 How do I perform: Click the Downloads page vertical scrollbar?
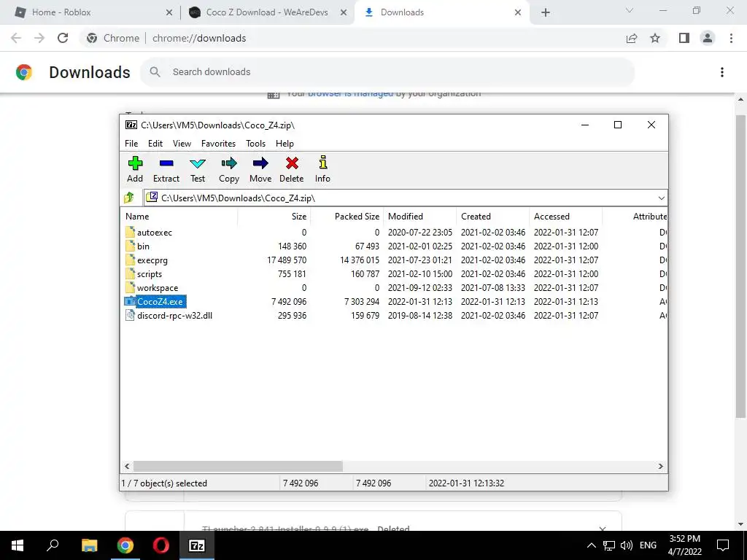[740, 267]
